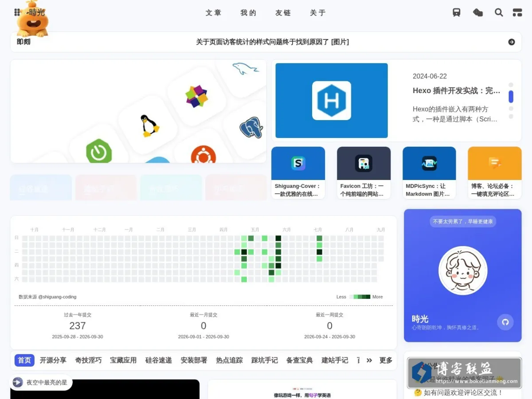Click the music player icon by 夜空中最亮的星

[x=18, y=382]
